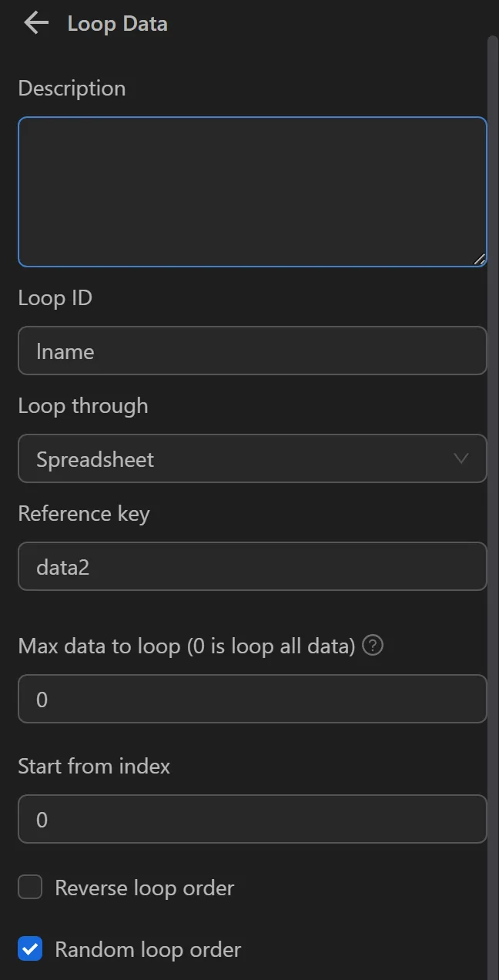This screenshot has width=499, height=980.
Task: Open the help tooltip beside Max data to loop
Action: pos(372,646)
